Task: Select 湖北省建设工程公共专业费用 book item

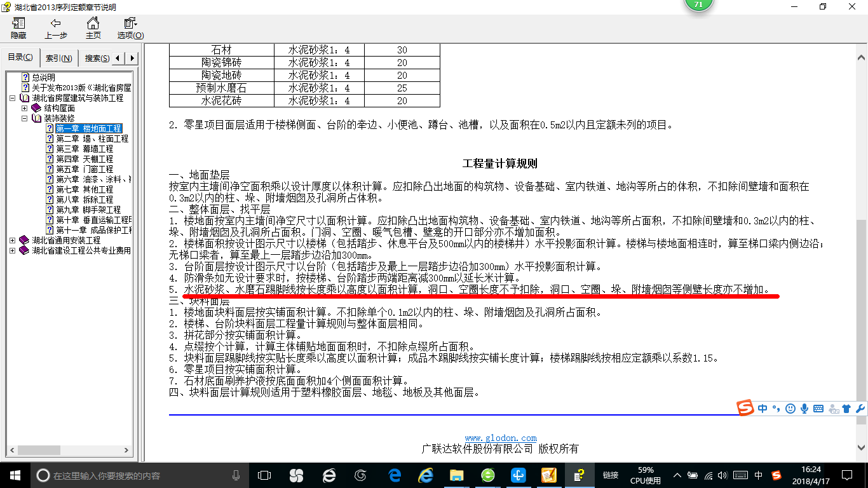Action: (x=81, y=250)
